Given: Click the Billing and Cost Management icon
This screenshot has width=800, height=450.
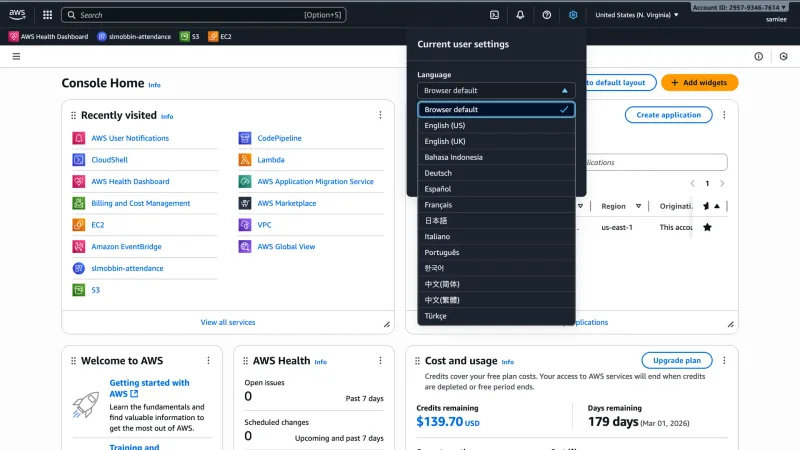Looking at the screenshot, I should pyautogui.click(x=79, y=203).
